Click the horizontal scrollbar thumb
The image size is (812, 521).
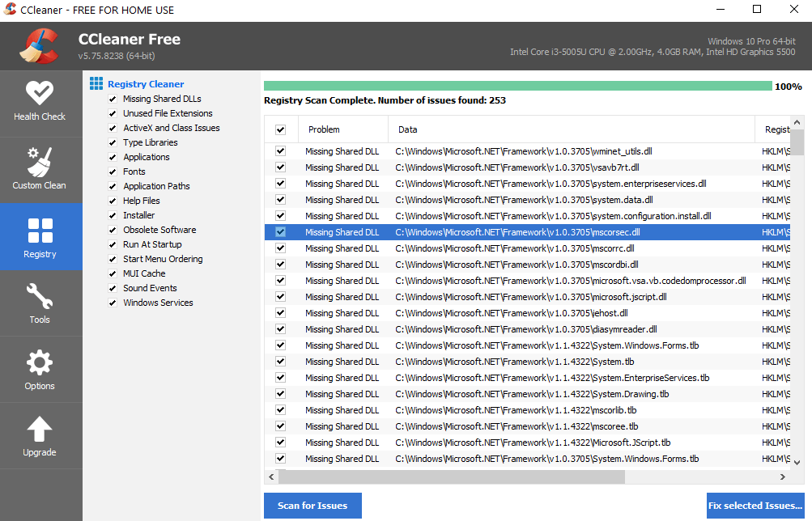coord(452,477)
